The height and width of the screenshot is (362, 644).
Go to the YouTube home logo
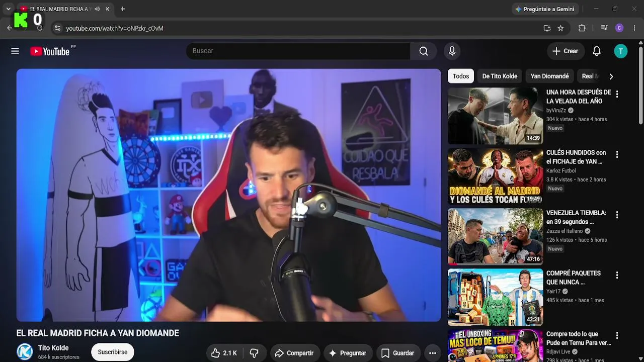[x=50, y=51]
